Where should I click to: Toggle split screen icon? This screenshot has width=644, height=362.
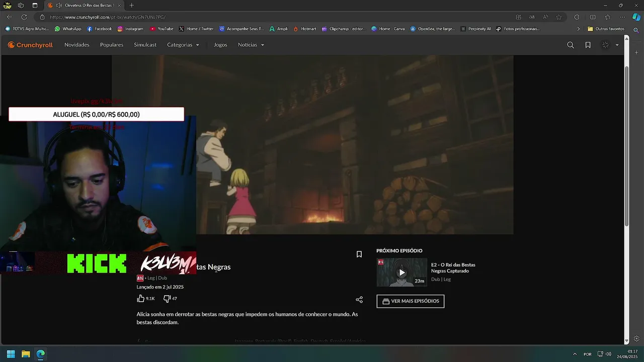593,17
